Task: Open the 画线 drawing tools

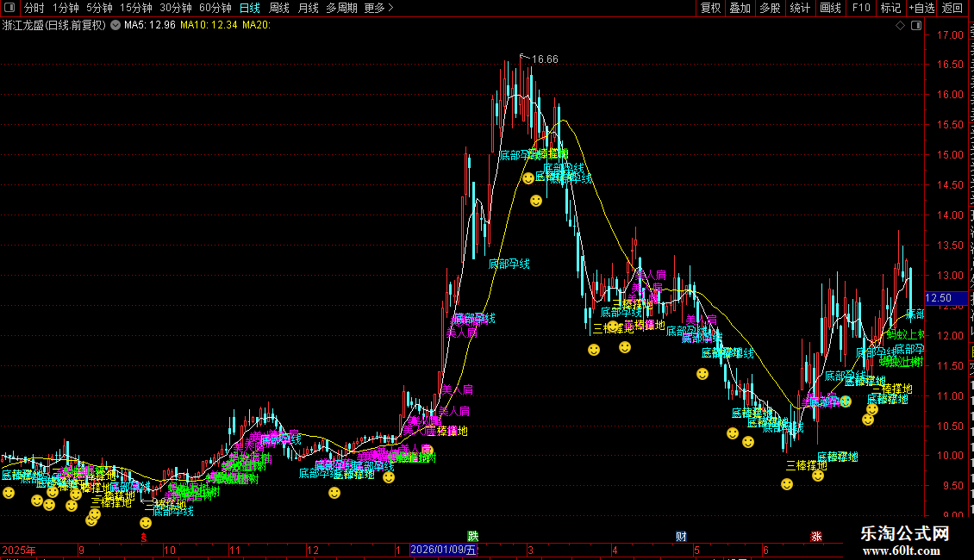Action: pos(830,8)
